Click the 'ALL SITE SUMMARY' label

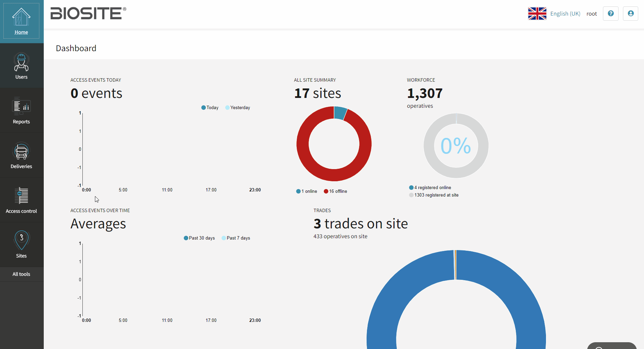[x=315, y=80]
